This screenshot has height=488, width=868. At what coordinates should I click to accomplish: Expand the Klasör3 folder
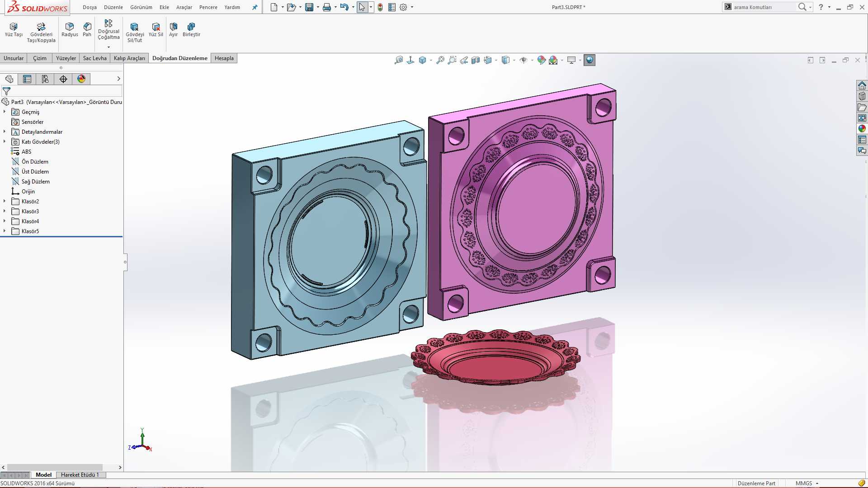point(5,211)
